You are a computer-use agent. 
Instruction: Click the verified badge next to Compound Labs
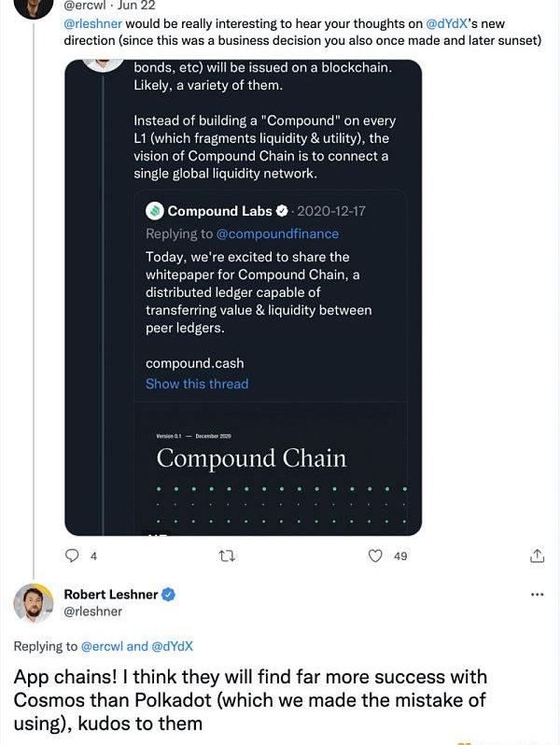tap(282, 211)
